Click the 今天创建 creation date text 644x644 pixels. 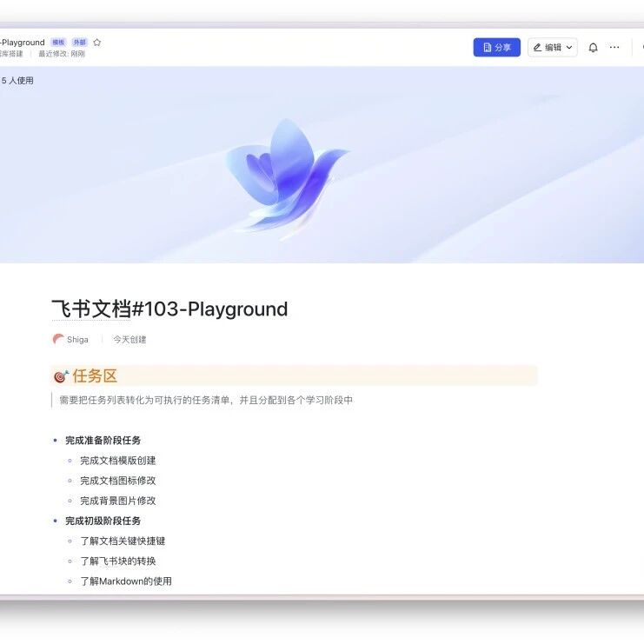129,340
